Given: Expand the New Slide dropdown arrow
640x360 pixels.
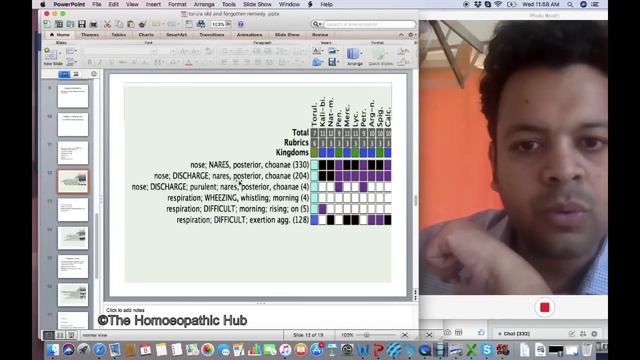Looking at the screenshot, I should pos(60,53).
